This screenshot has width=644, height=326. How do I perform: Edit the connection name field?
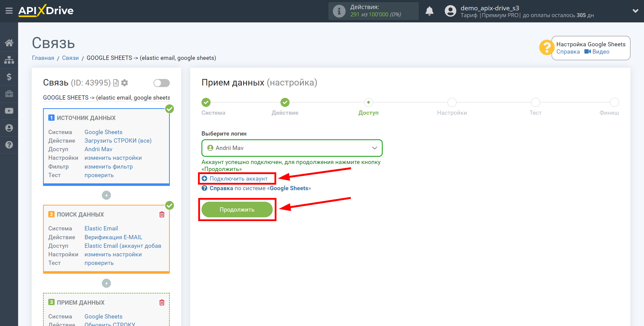[x=106, y=98]
